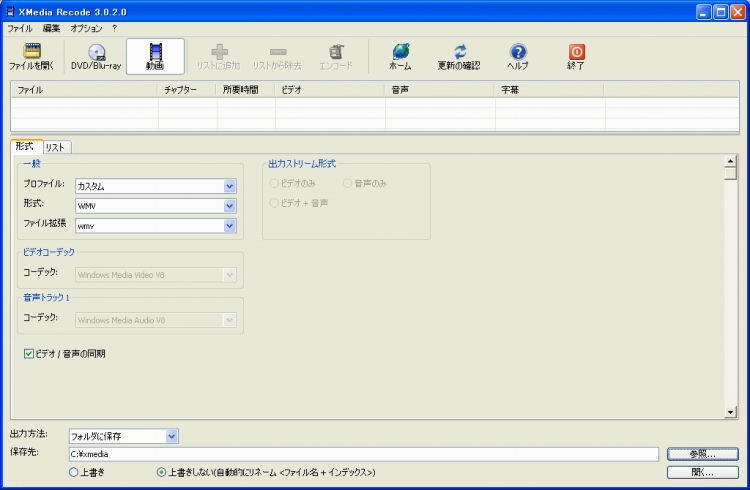Select the ビデオ + 音声 radio option
The image size is (750, 490).
point(274,203)
